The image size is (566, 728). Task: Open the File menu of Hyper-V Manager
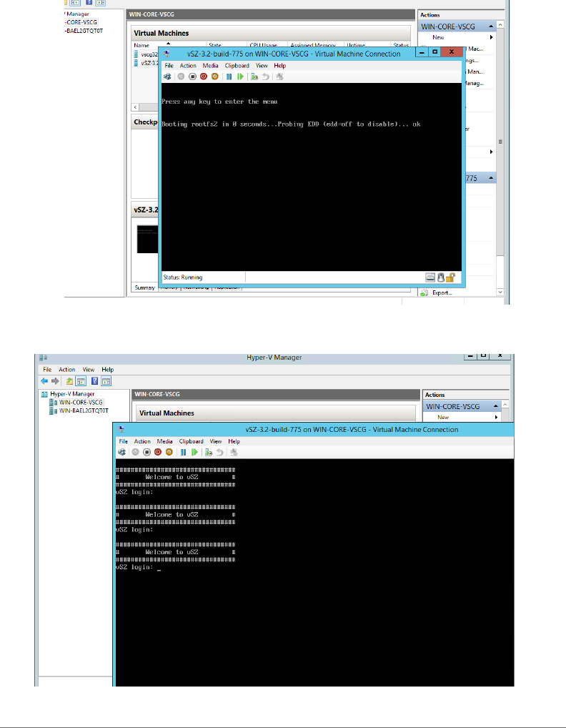[47, 370]
